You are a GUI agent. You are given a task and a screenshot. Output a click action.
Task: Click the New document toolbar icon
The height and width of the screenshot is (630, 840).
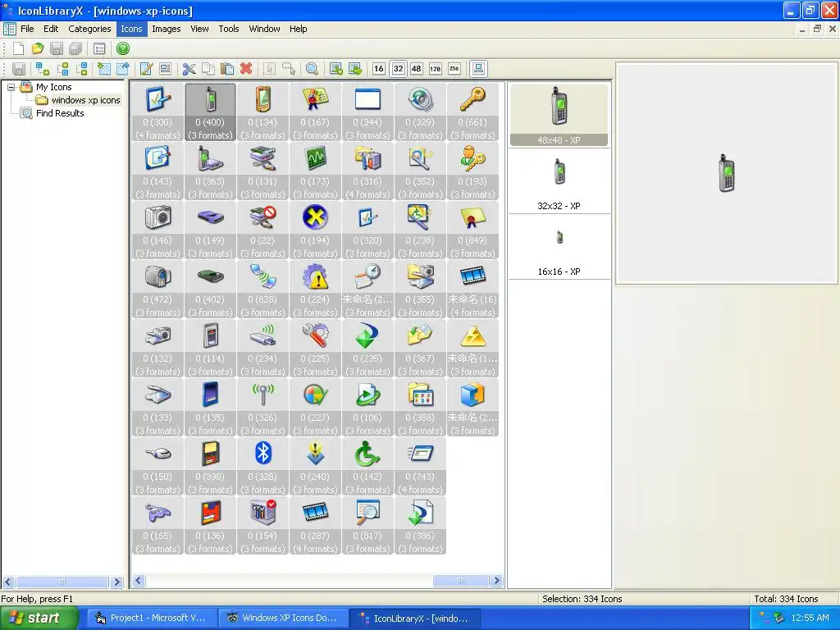tap(18, 48)
